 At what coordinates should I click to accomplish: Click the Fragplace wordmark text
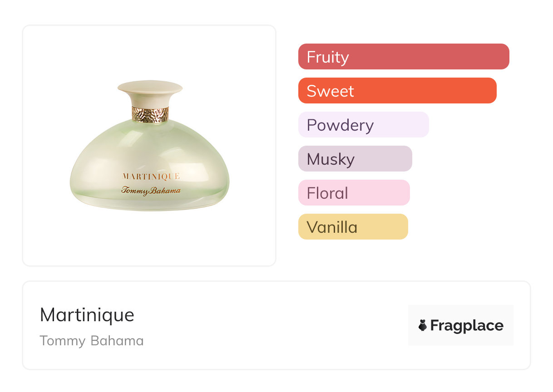pyautogui.click(x=467, y=325)
